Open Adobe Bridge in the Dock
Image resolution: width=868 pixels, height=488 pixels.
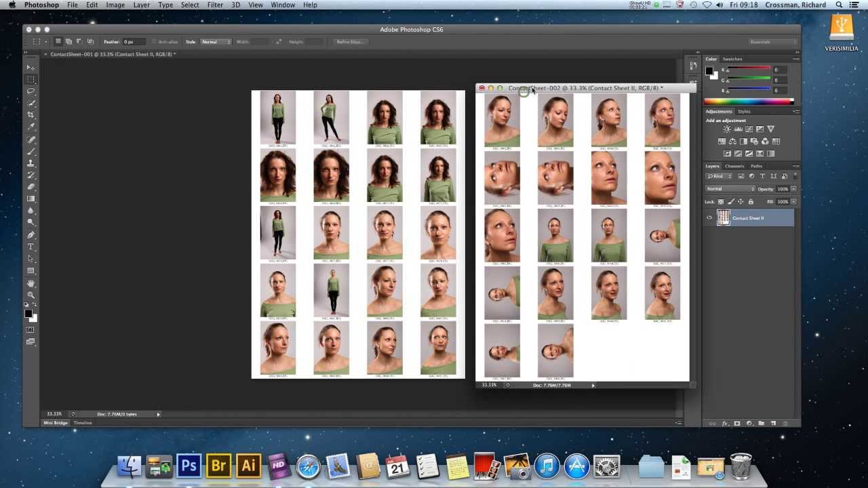[218, 466]
